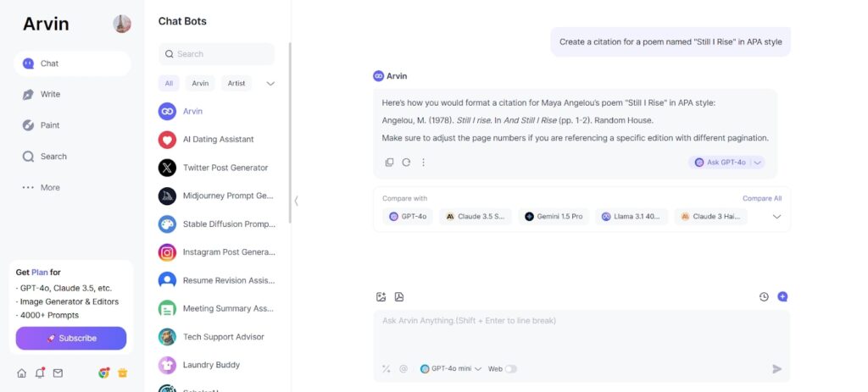The width and height of the screenshot is (868, 392).
Task: Open the prompt library slash icon
Action: [x=387, y=369]
